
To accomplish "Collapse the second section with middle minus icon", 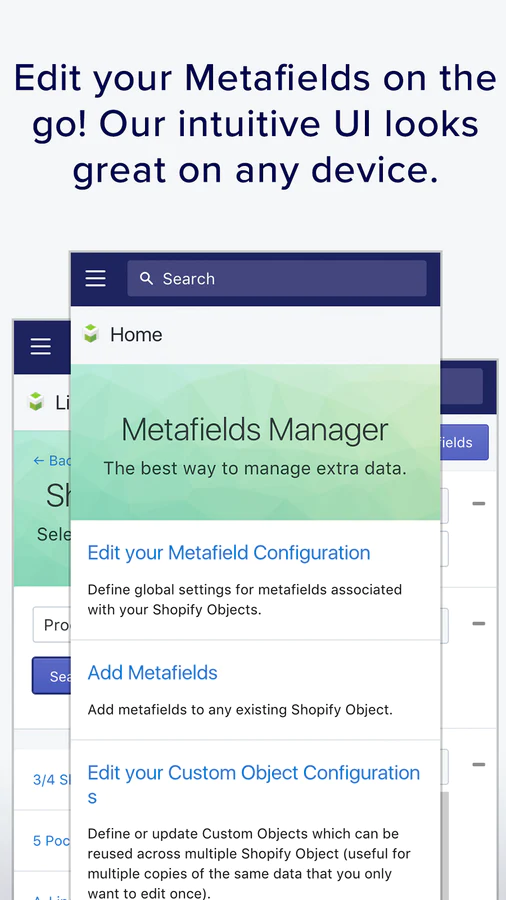I will tap(478, 623).
